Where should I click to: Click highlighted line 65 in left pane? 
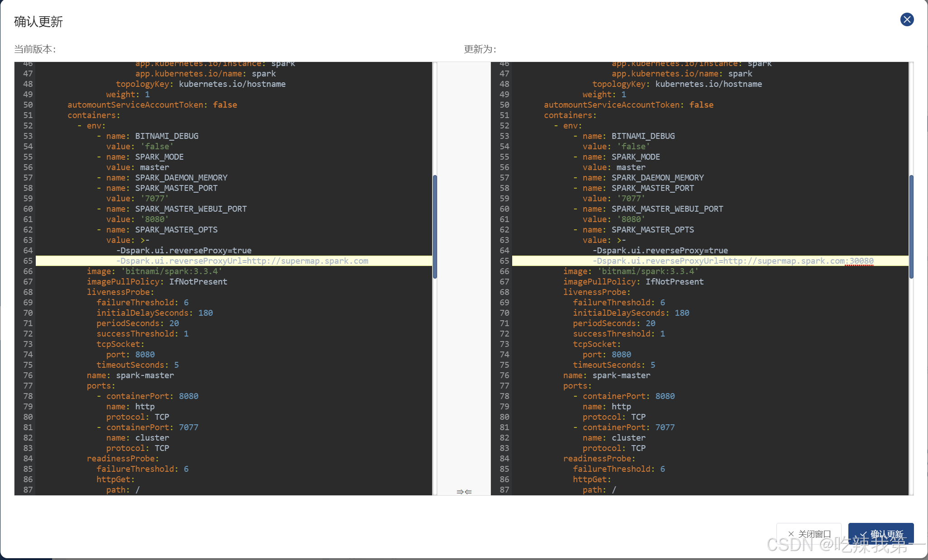click(242, 261)
